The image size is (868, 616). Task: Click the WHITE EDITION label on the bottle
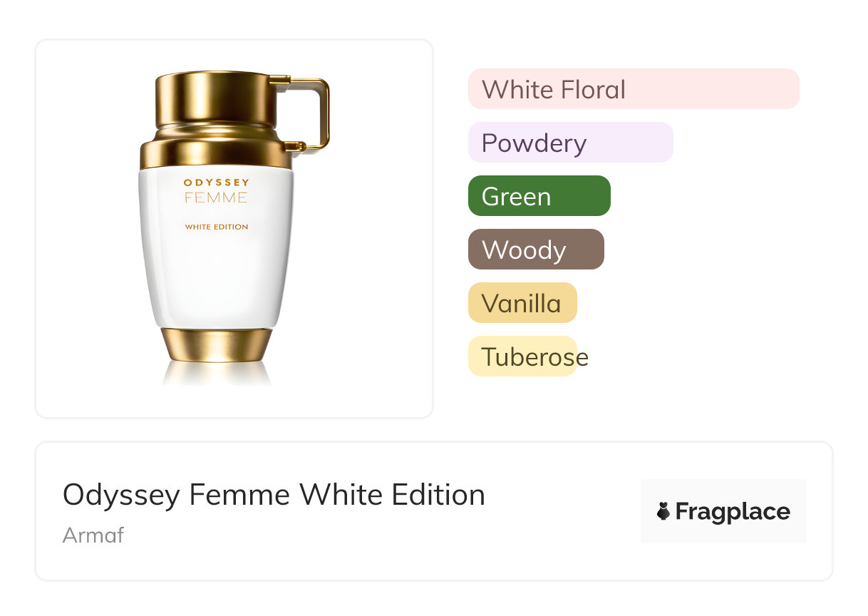click(217, 227)
